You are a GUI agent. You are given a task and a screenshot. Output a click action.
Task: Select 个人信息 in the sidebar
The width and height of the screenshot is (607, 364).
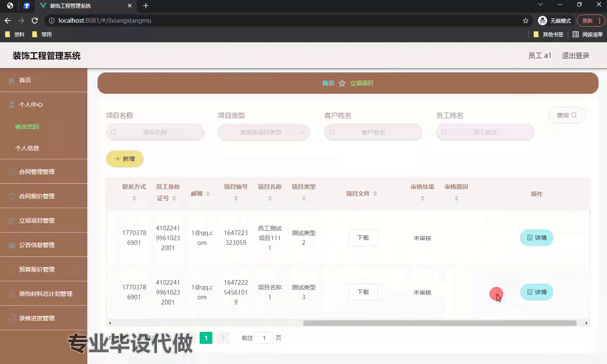click(x=27, y=148)
